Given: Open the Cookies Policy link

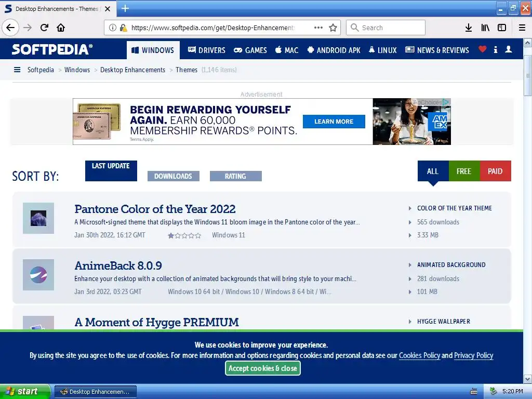Looking at the screenshot, I should [419, 355].
